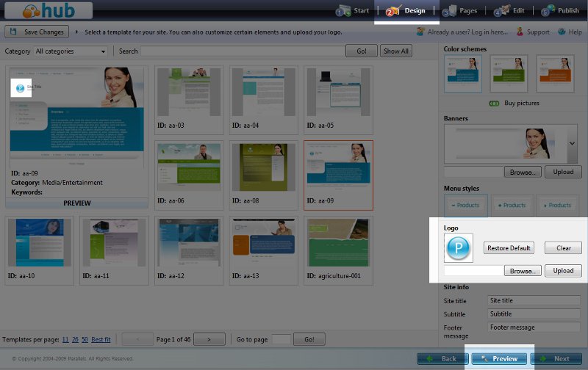Click the Restore Default logo button
This screenshot has width=588, height=370.
click(509, 248)
